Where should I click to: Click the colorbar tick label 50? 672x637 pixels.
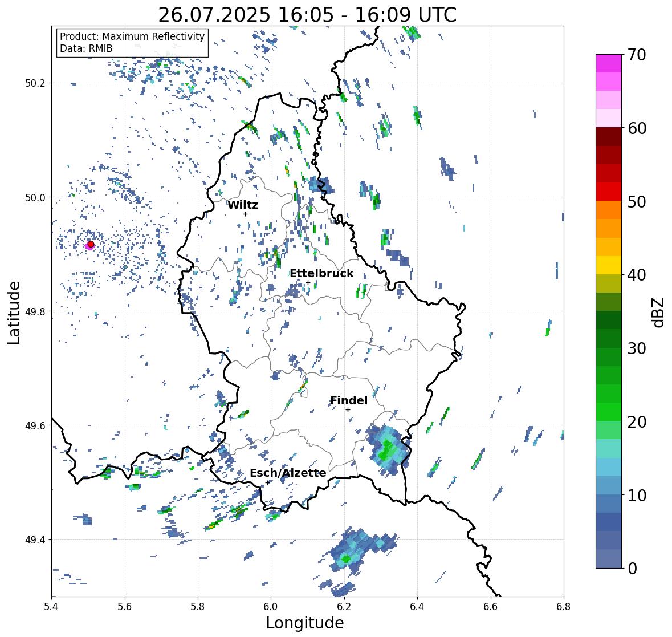pyautogui.click(x=637, y=201)
